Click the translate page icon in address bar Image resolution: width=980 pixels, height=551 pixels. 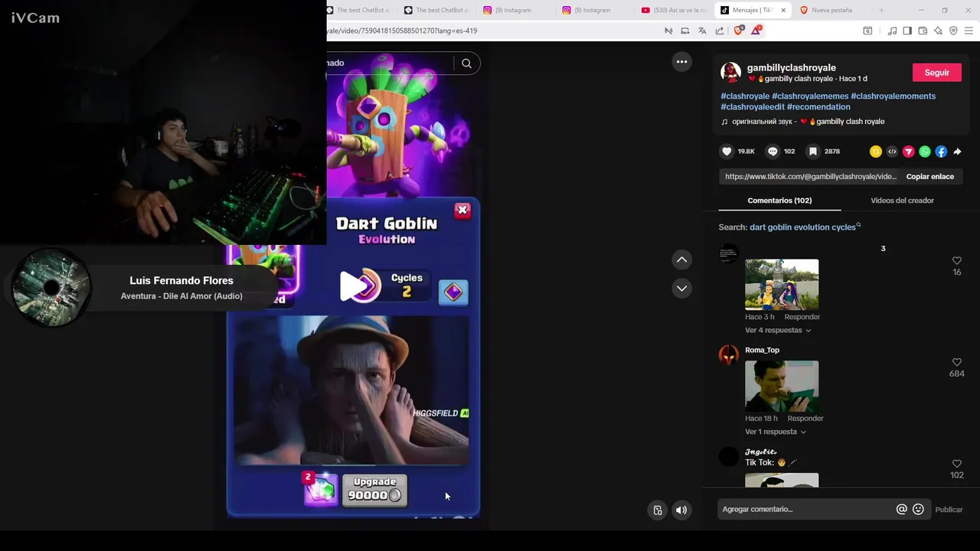[702, 31]
